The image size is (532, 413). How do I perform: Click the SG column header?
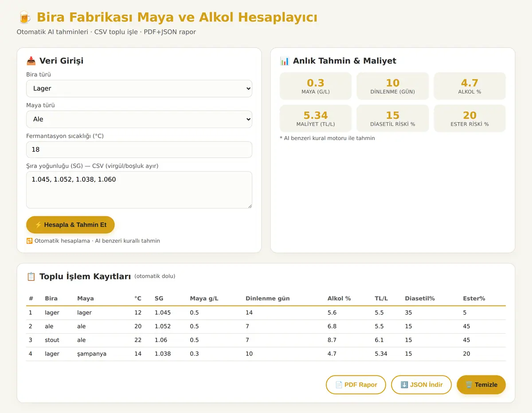pyautogui.click(x=159, y=299)
